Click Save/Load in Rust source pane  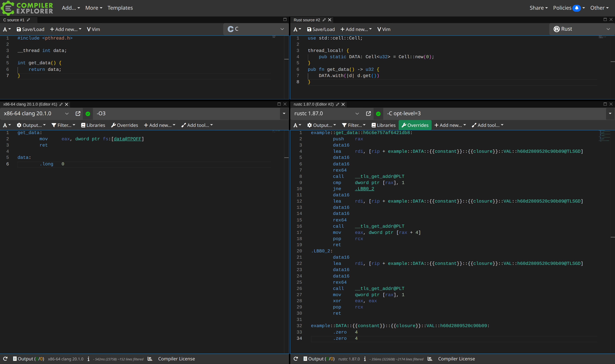tap(321, 30)
